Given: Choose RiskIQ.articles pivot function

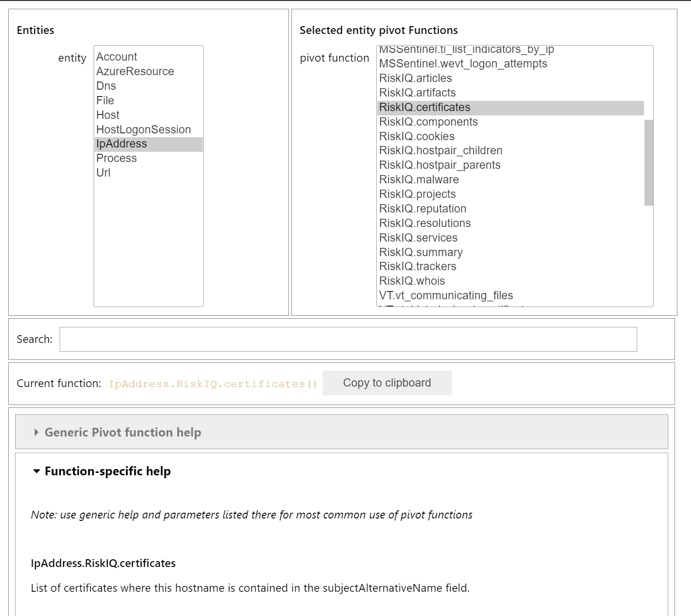Looking at the screenshot, I should tap(511, 79).
